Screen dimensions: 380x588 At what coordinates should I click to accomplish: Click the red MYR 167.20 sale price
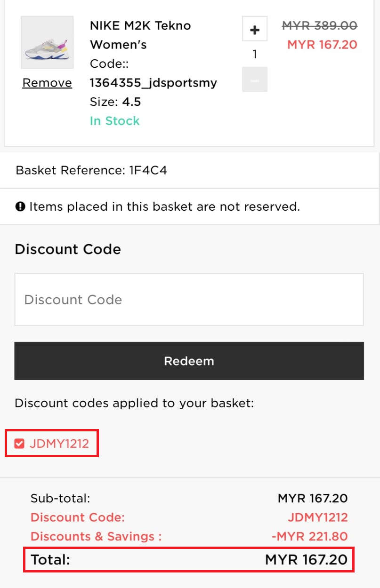coord(322,45)
